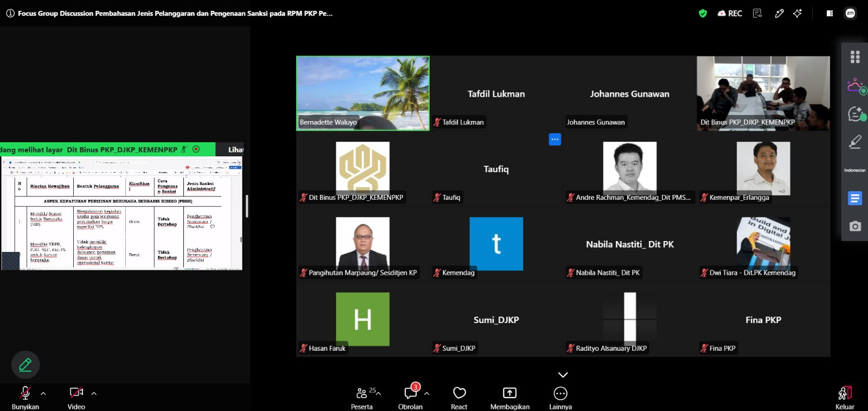Open the apps grid icon in sidebar
868x411 pixels.
855,56
